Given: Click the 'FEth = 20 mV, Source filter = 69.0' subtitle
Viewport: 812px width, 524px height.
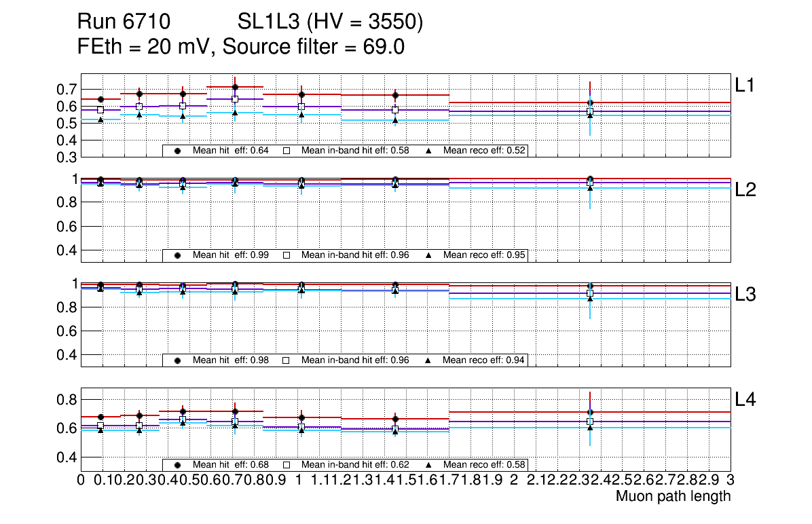Looking at the screenshot, I should point(242,48).
